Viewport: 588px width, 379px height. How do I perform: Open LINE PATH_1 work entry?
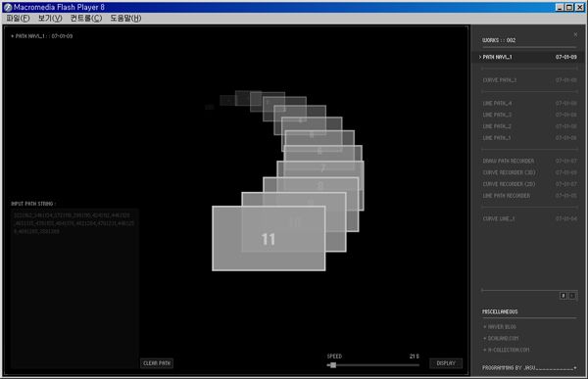[529, 138]
